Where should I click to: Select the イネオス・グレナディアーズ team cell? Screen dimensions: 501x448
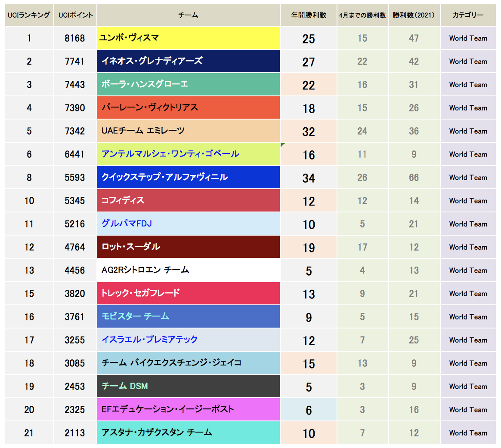tap(189, 61)
